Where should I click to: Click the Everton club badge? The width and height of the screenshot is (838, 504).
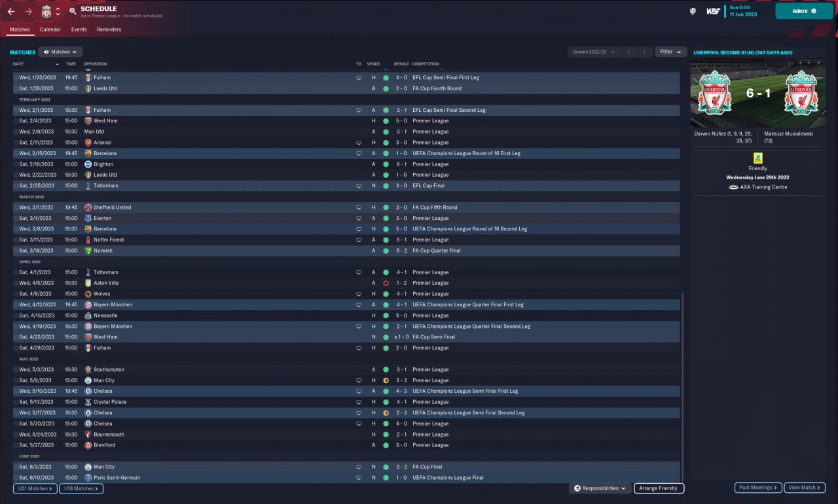pos(88,218)
